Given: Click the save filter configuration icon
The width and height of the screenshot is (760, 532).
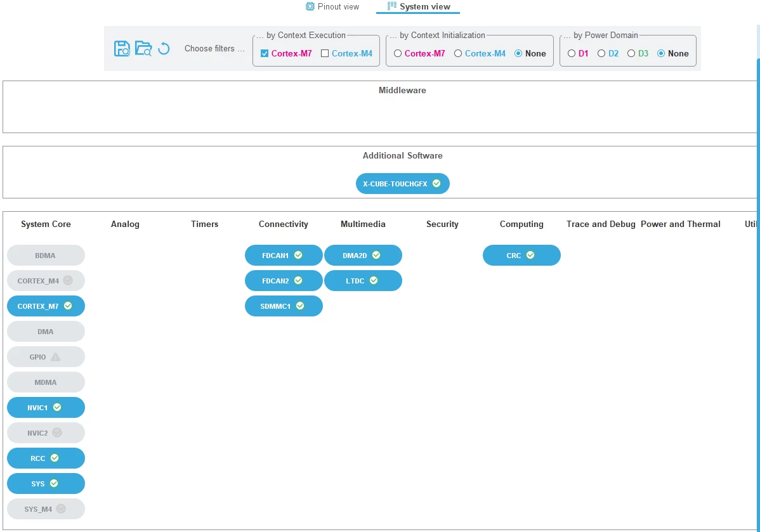Looking at the screenshot, I should 122,48.
